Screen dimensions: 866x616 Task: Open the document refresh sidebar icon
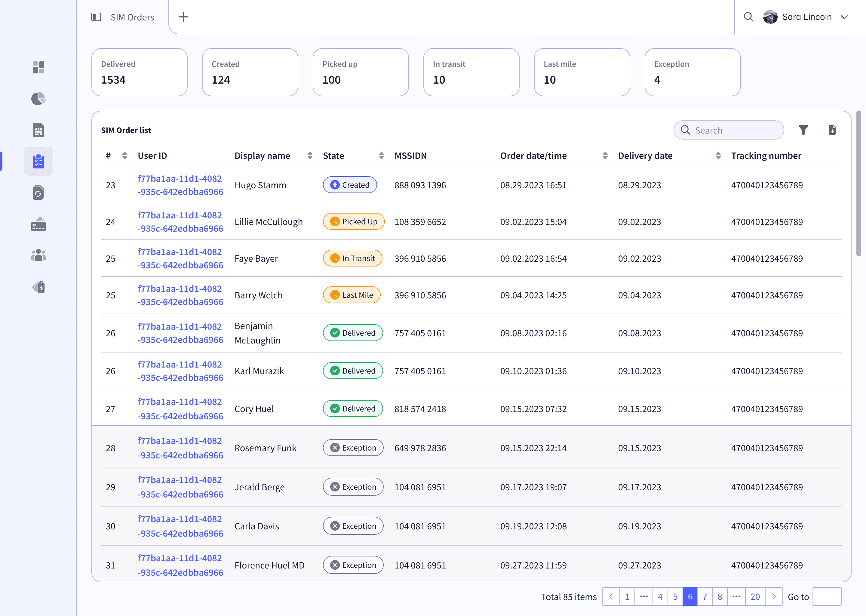(x=38, y=193)
